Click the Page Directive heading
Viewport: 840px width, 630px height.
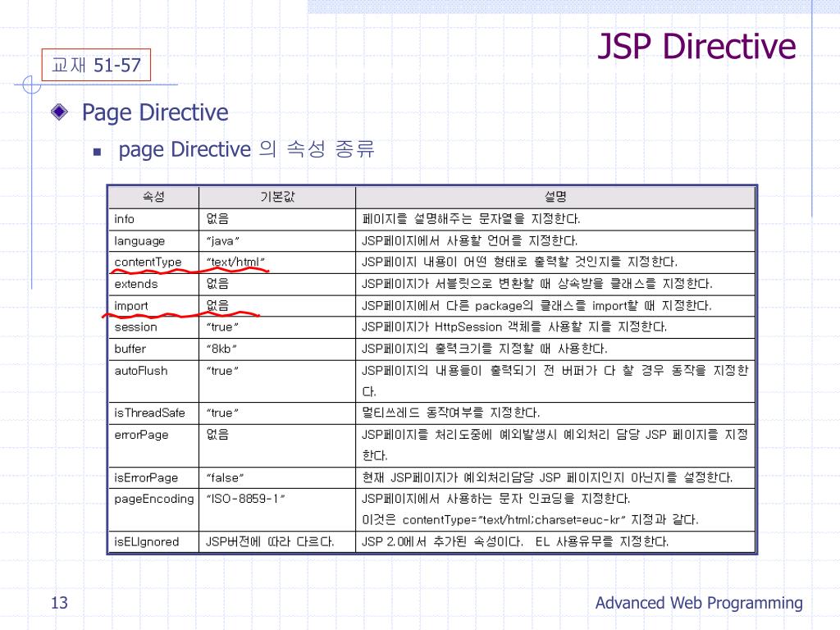pyautogui.click(x=155, y=113)
